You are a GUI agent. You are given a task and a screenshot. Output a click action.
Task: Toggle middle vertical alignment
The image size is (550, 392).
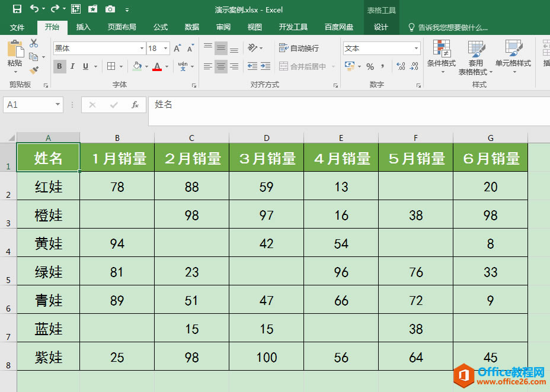point(221,48)
